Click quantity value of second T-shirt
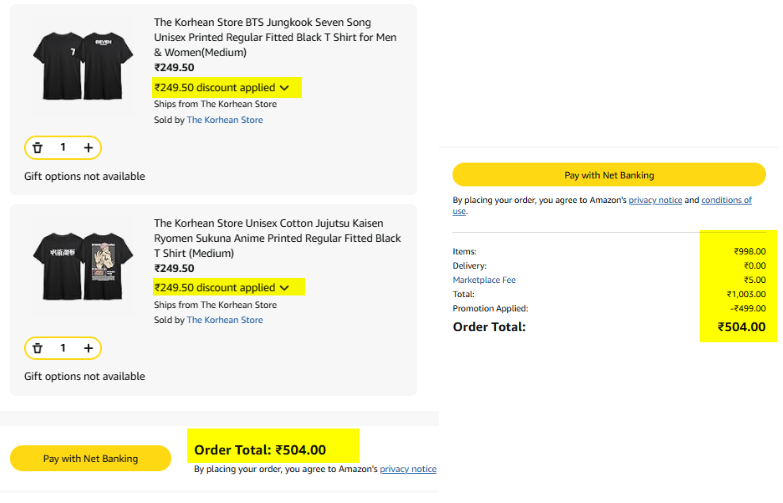The image size is (783, 503). [x=63, y=349]
